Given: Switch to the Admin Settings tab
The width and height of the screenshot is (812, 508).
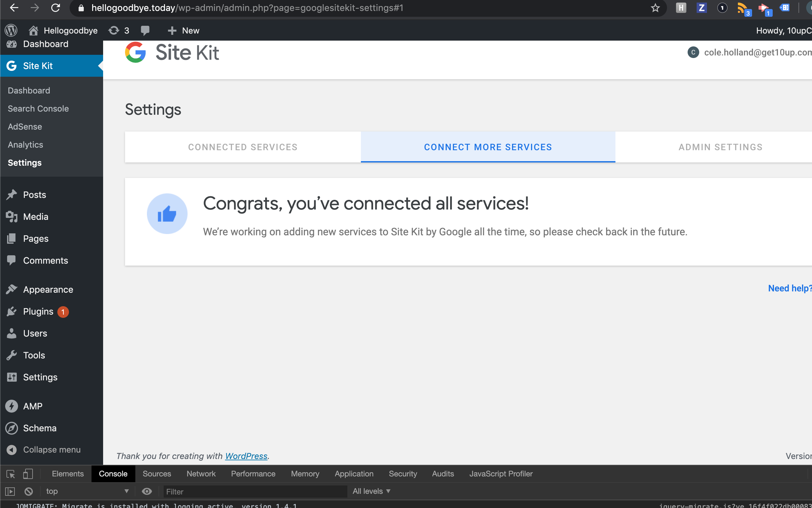Looking at the screenshot, I should [720, 147].
